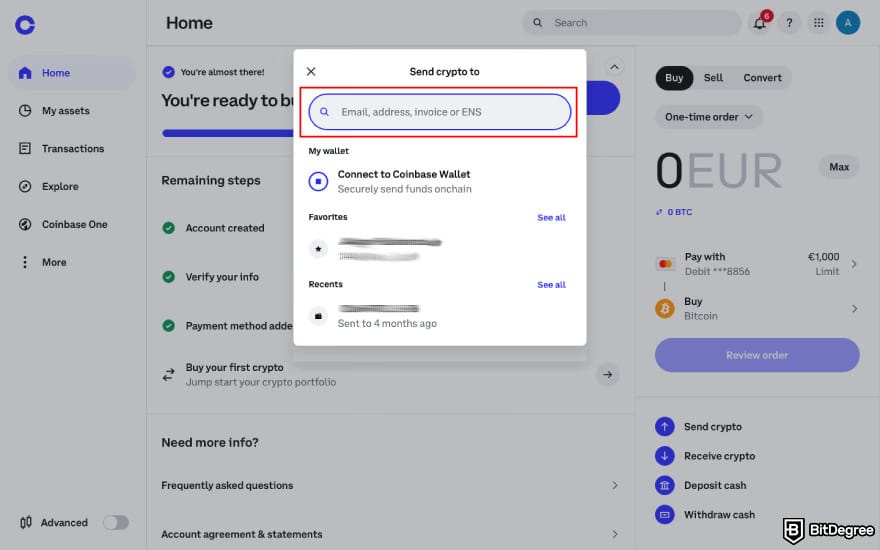Image resolution: width=880 pixels, height=550 pixels.
Task: Open Buy Bitcoin asset selector
Action: pyautogui.click(x=757, y=309)
